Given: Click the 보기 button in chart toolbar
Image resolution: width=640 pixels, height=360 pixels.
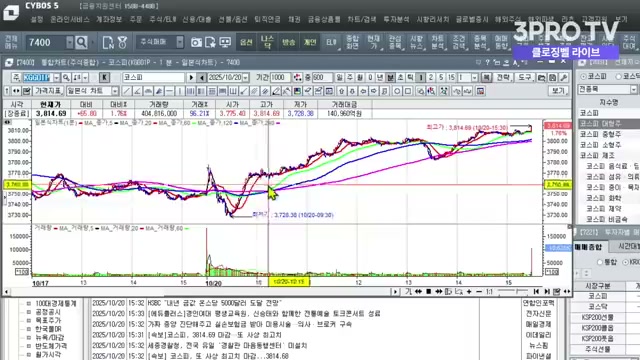Looking at the screenshot, I should [558, 91].
